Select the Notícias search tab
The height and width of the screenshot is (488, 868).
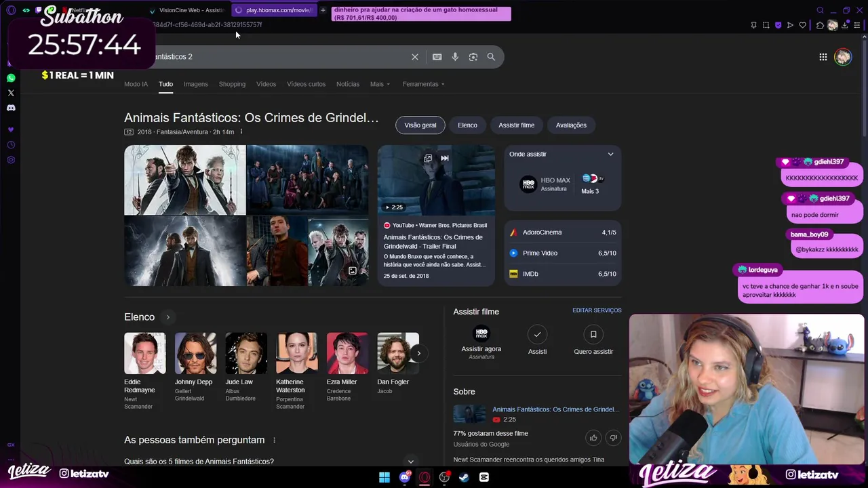tap(348, 84)
